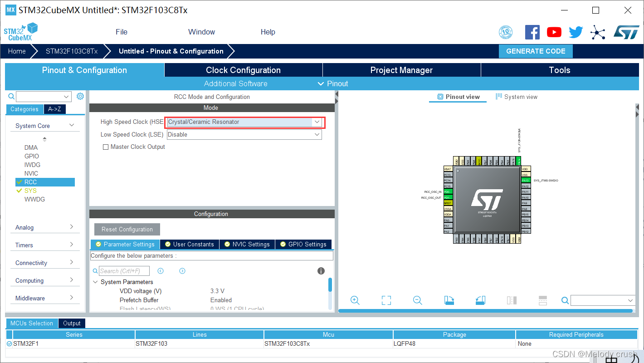
Task: Select the Pinout & Configuration tab
Action: point(84,70)
